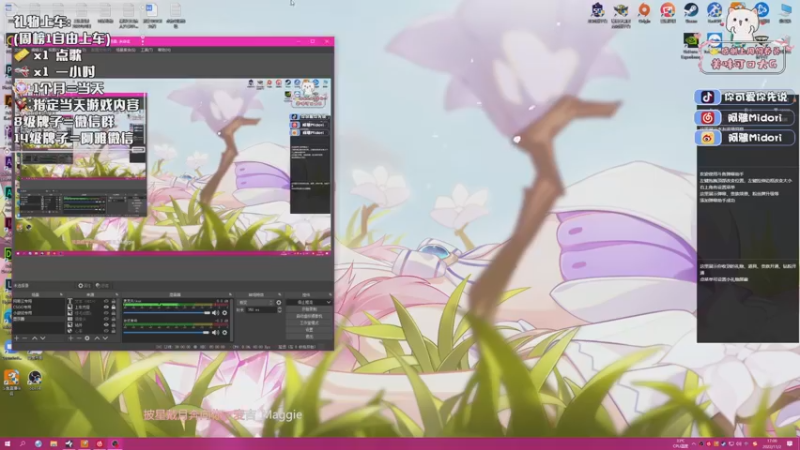This screenshot has height=450, width=800.
Task: Switch to OBS via its taskbar icon
Action: pos(115,444)
